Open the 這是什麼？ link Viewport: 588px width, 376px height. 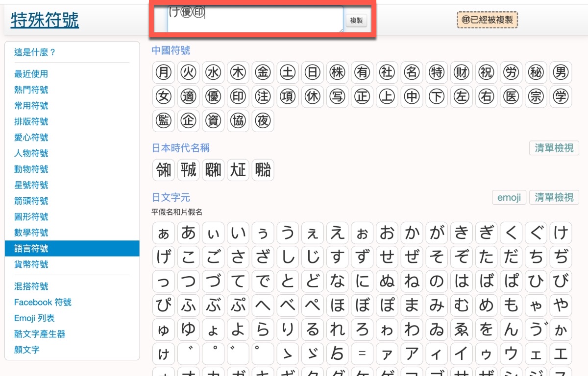tap(35, 52)
